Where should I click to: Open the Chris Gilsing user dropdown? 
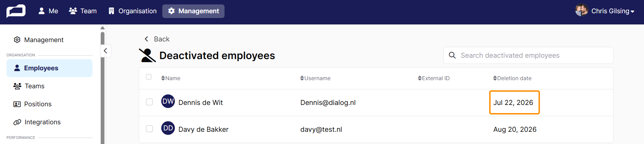605,11
